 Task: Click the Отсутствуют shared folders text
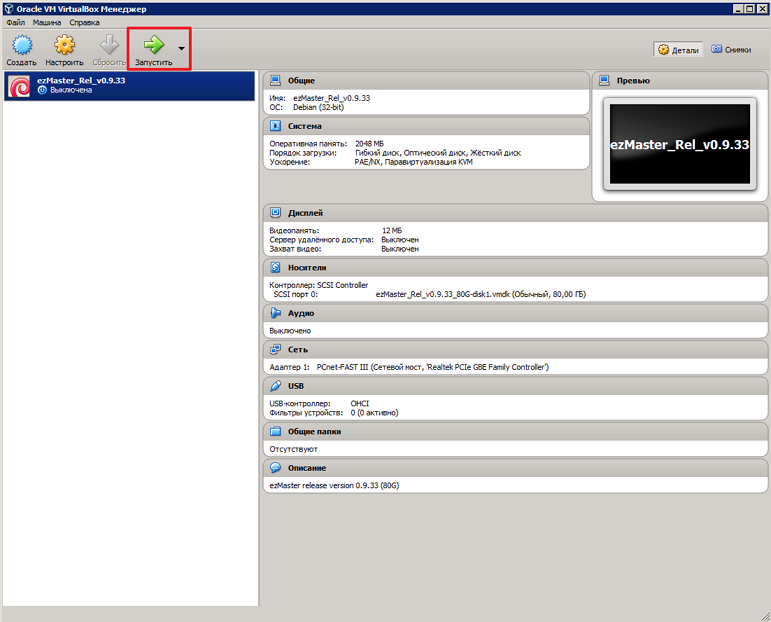(x=293, y=449)
